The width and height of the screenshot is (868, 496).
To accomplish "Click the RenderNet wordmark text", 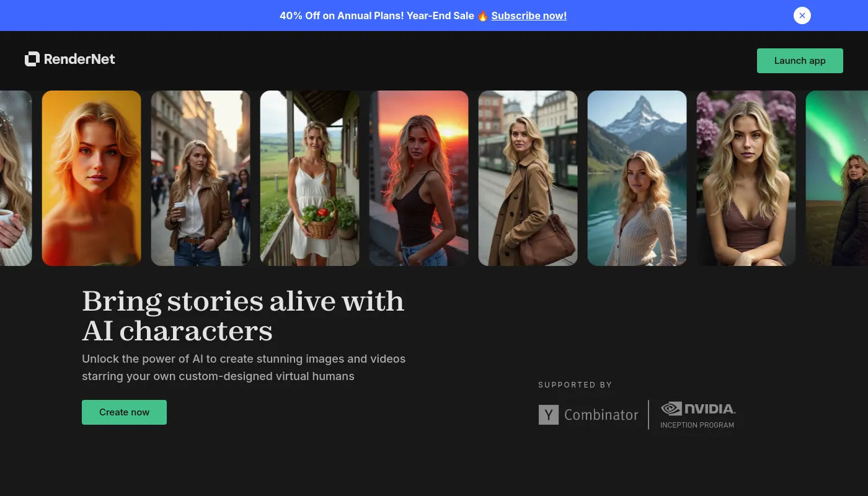I will pyautogui.click(x=79, y=59).
